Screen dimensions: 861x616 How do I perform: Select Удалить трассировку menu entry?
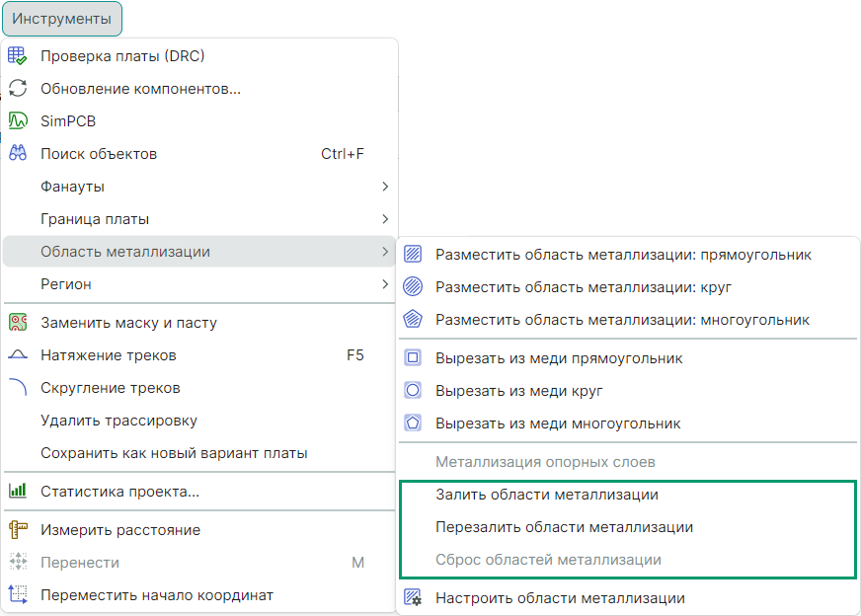118,421
